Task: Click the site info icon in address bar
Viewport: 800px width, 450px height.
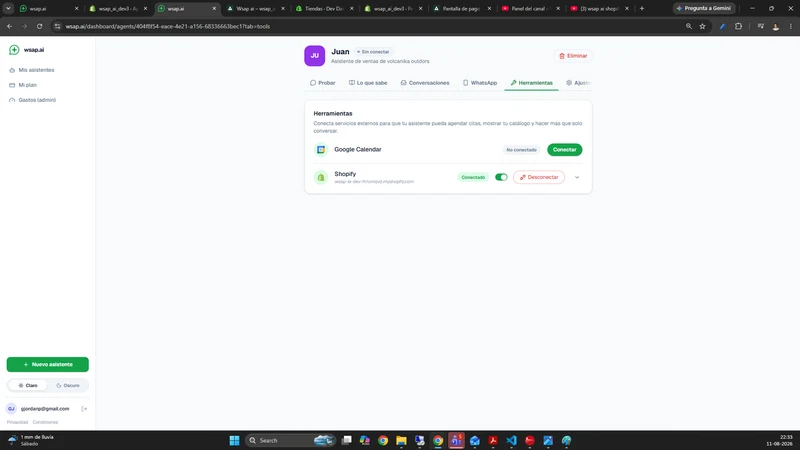Action: tap(58, 26)
